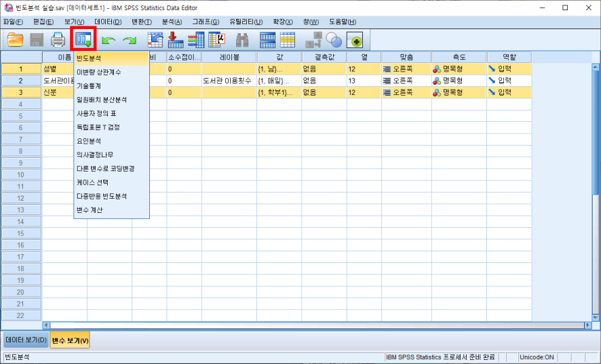The height and width of the screenshot is (364, 601).
Task: Click the 입력 role cell for 신분
Action: 509,92
